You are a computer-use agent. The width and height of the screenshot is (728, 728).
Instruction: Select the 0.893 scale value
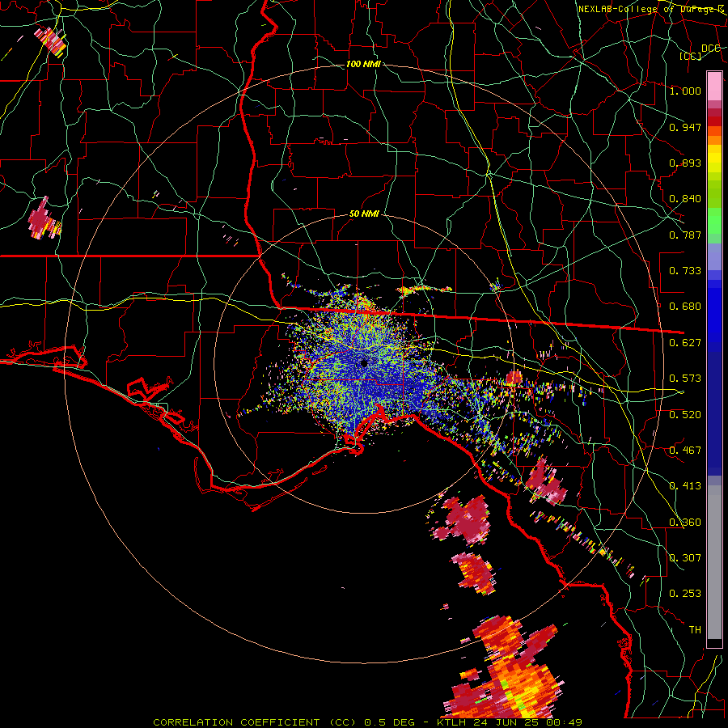(x=685, y=163)
